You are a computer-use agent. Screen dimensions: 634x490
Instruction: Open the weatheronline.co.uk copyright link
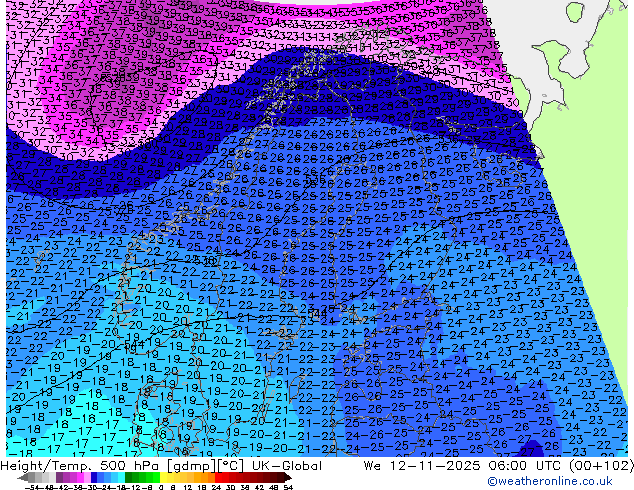pyautogui.click(x=550, y=481)
